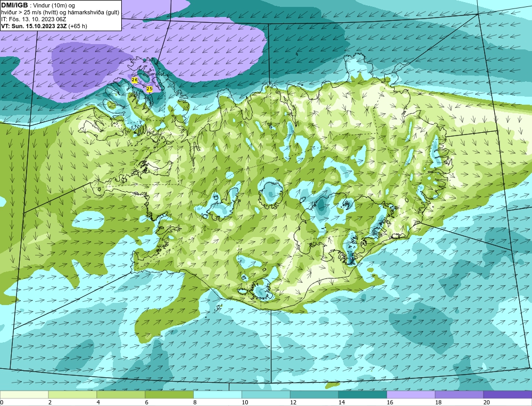Click the 12–14 m/s teal legend swatch
The height and width of the screenshot is (406, 532).
[314, 394]
